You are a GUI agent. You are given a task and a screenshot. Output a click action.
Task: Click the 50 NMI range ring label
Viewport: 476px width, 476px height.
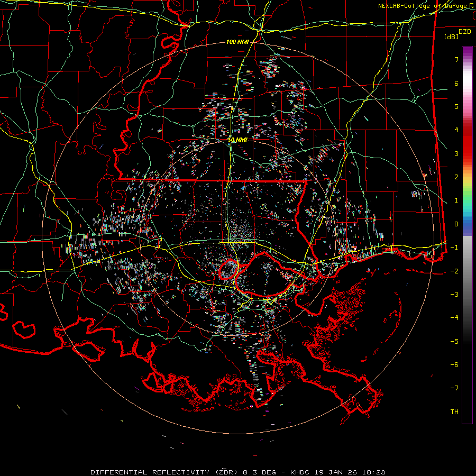click(x=237, y=140)
